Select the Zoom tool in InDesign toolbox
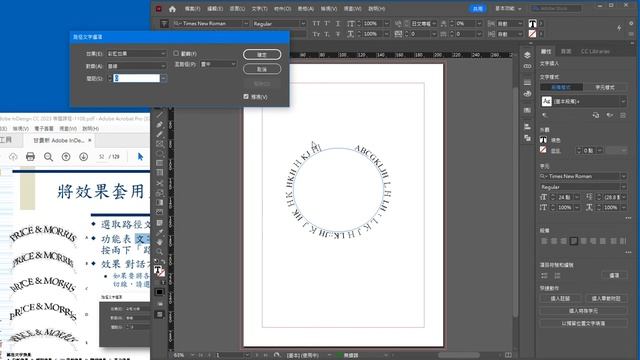 click(x=160, y=251)
